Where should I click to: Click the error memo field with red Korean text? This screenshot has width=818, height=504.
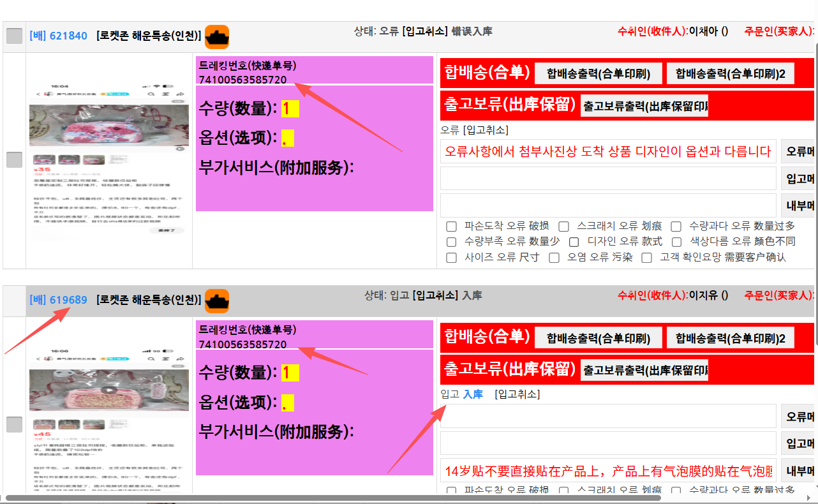click(x=607, y=152)
